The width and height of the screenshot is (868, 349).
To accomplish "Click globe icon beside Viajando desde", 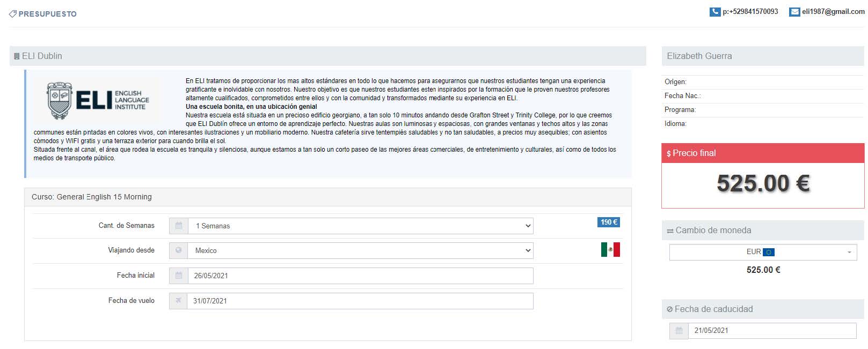I will 179,250.
